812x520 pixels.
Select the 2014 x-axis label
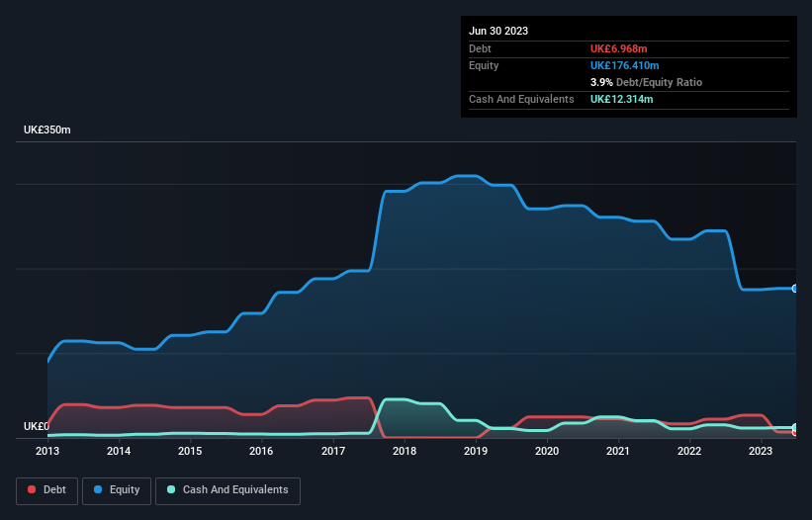pyautogui.click(x=119, y=451)
